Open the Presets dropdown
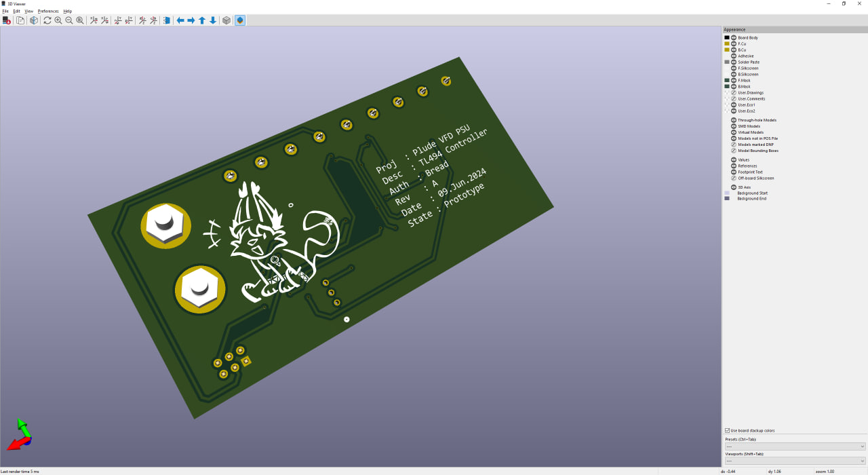868x475 pixels. pyautogui.click(x=793, y=446)
